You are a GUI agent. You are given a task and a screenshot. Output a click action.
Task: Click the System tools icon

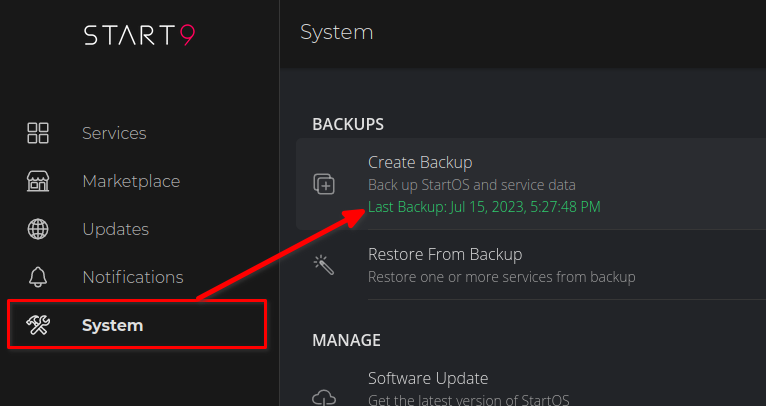click(38, 325)
